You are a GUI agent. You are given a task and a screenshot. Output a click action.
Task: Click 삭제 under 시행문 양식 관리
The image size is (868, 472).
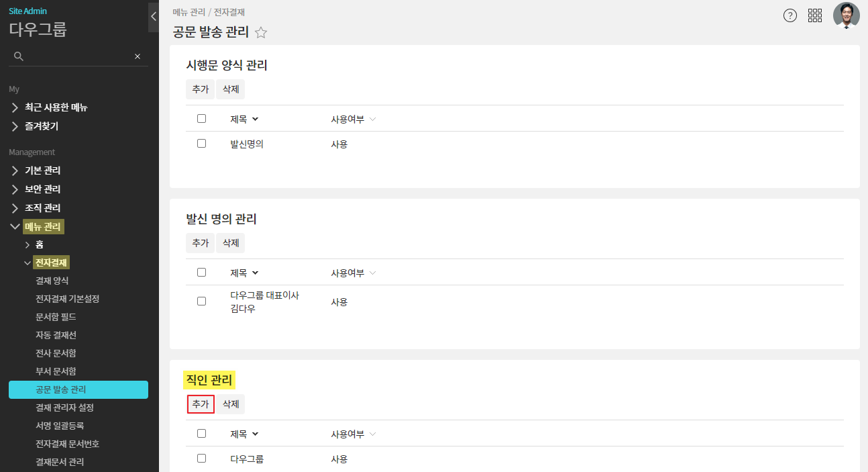[231, 89]
